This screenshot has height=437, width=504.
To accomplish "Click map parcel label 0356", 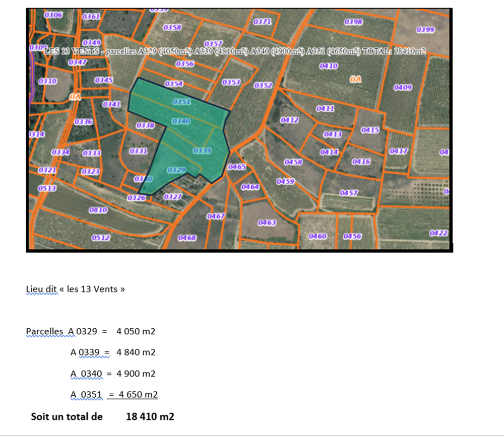I will (185, 64).
